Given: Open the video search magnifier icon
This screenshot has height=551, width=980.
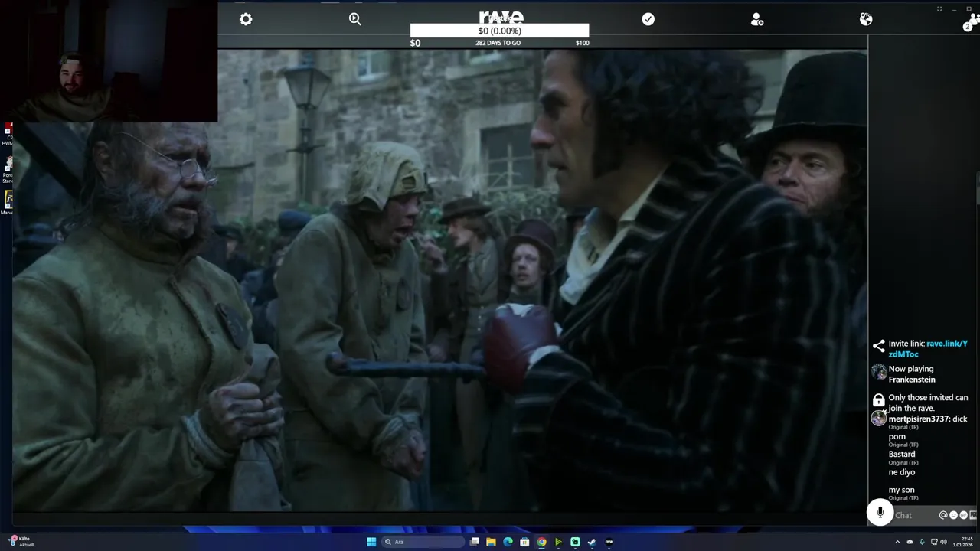Looking at the screenshot, I should [355, 19].
